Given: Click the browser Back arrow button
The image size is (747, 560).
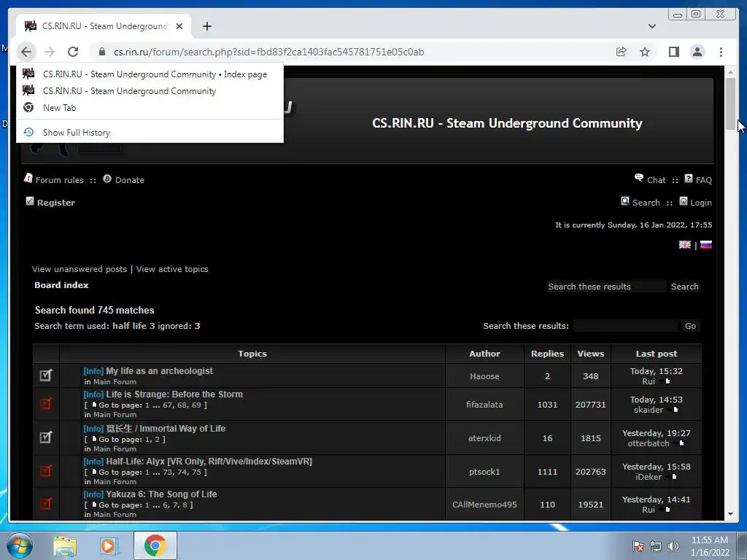Looking at the screenshot, I should (26, 52).
